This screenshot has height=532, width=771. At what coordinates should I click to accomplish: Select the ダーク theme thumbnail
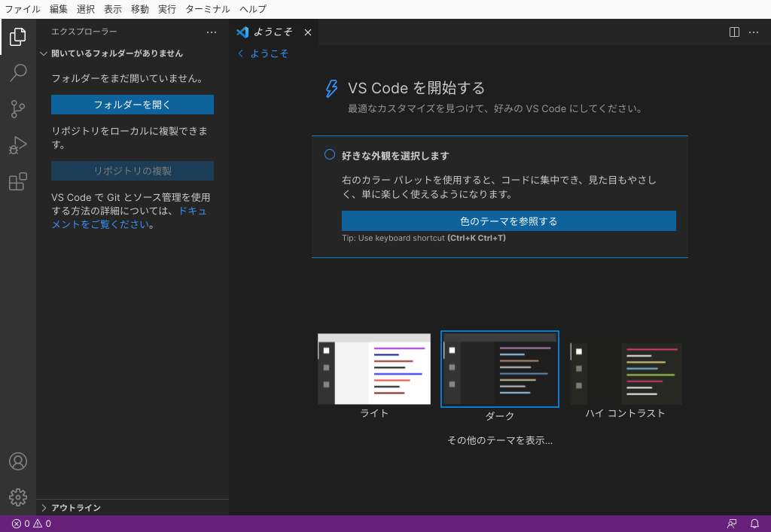click(x=500, y=369)
